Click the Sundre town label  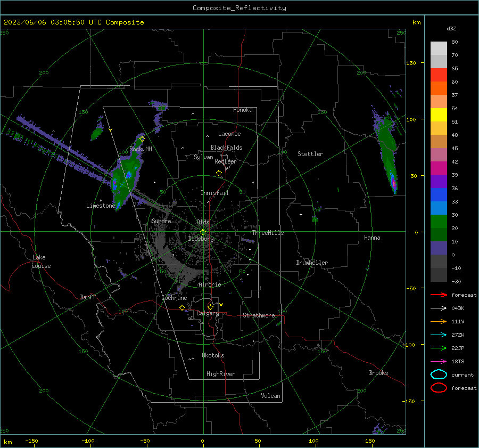161,221
